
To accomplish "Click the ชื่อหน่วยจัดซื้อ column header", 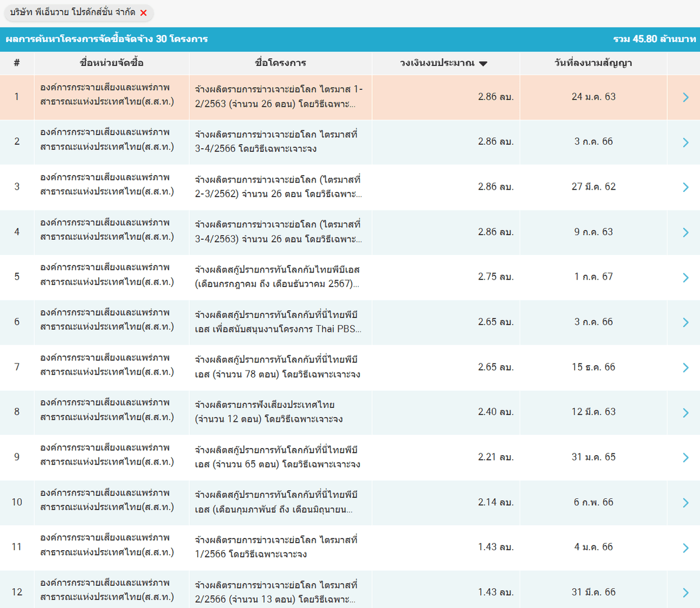I will tap(111, 63).
